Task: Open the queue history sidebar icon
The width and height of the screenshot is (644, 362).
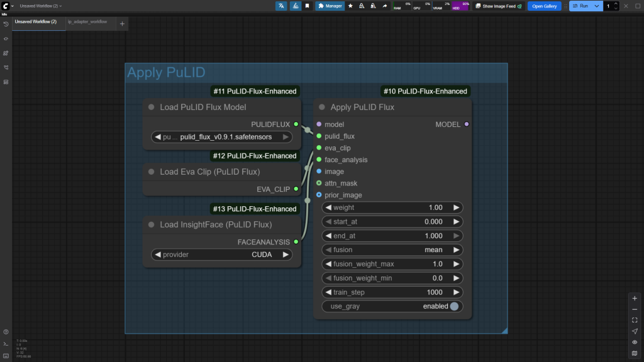Action: (6, 24)
